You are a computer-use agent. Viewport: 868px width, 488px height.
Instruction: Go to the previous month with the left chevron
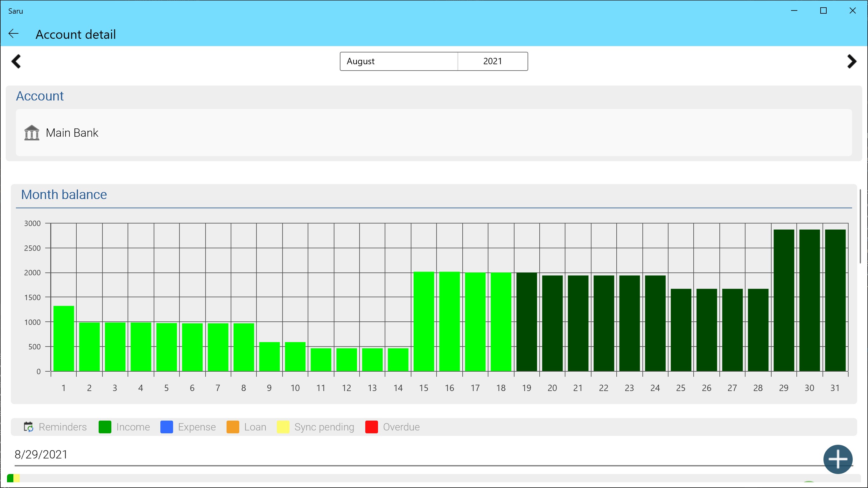(16, 62)
